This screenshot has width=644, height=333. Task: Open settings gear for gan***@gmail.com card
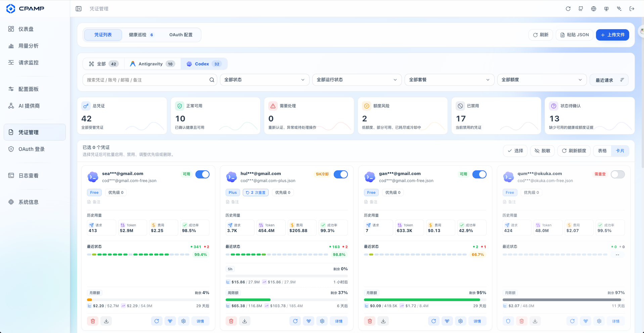coord(461,321)
